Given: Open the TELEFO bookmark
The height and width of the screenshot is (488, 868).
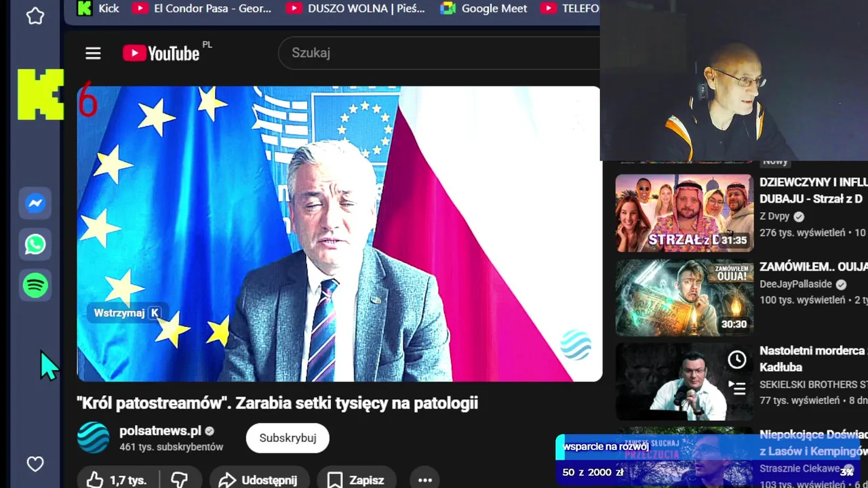Looking at the screenshot, I should 570,8.
